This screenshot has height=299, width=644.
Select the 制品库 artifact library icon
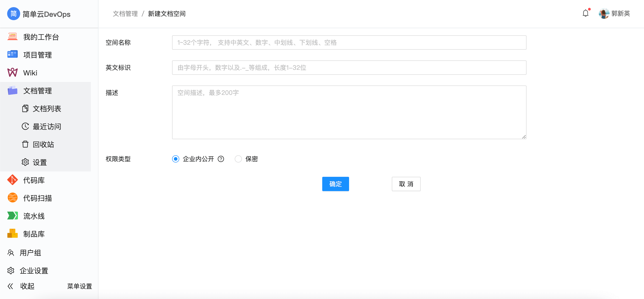click(x=12, y=234)
